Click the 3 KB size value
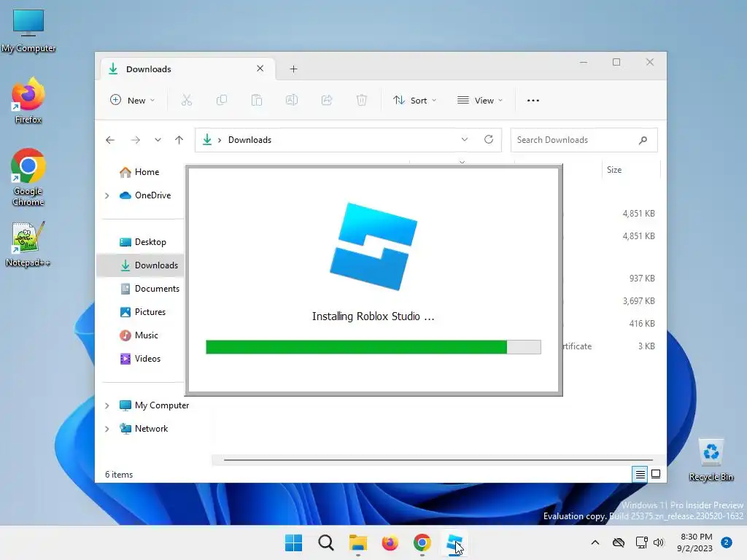The width and height of the screenshot is (747, 560). pos(646,346)
